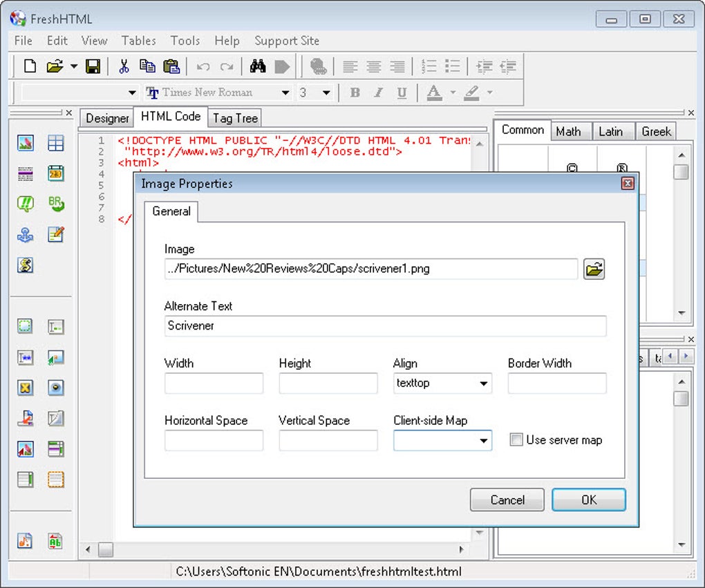Click the highlight color pen icon
705x588 pixels.
(x=471, y=93)
